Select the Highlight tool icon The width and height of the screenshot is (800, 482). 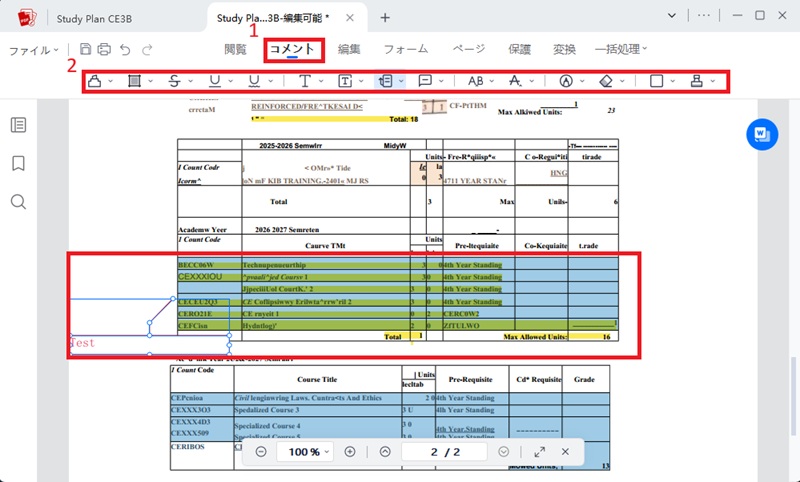94,81
